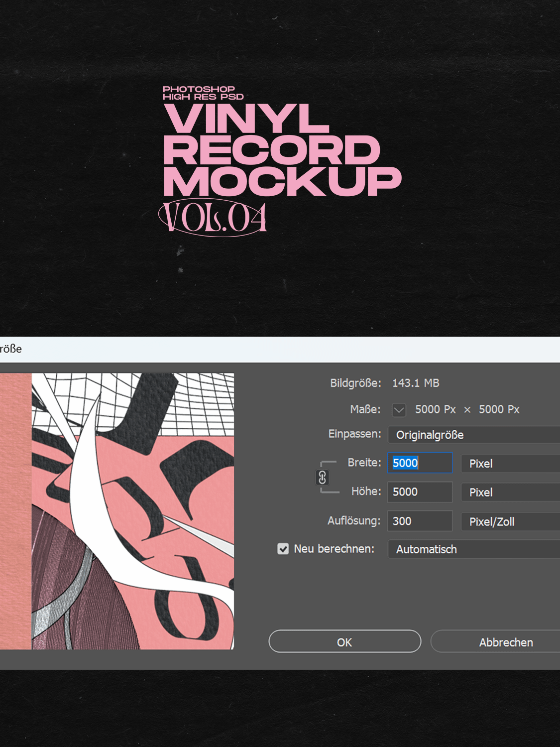Click the Breite input field showing 5000
This screenshot has width=560, height=747.
(420, 463)
